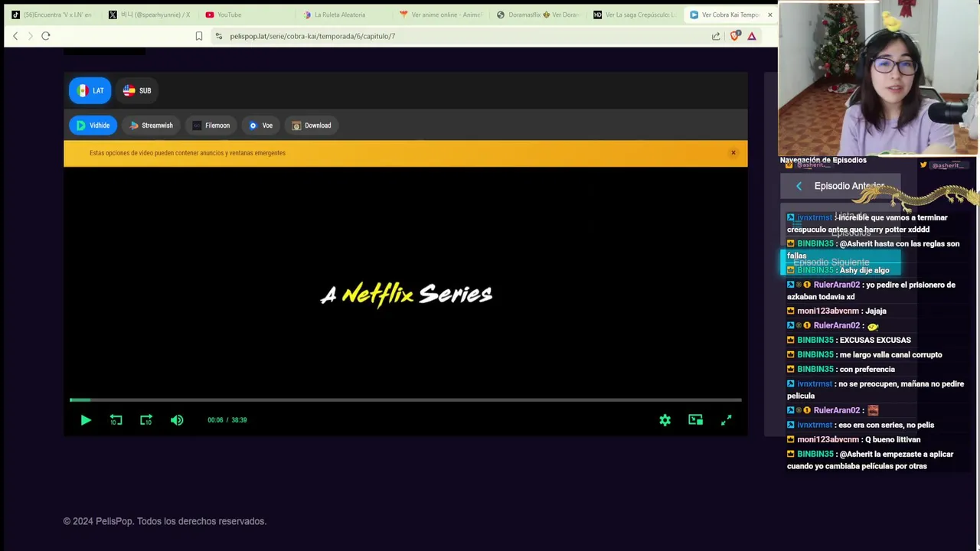Click the webcam overlay of the streamer

click(x=877, y=78)
